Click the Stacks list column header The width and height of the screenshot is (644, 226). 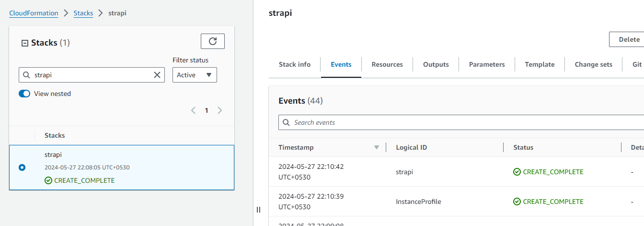(55, 135)
